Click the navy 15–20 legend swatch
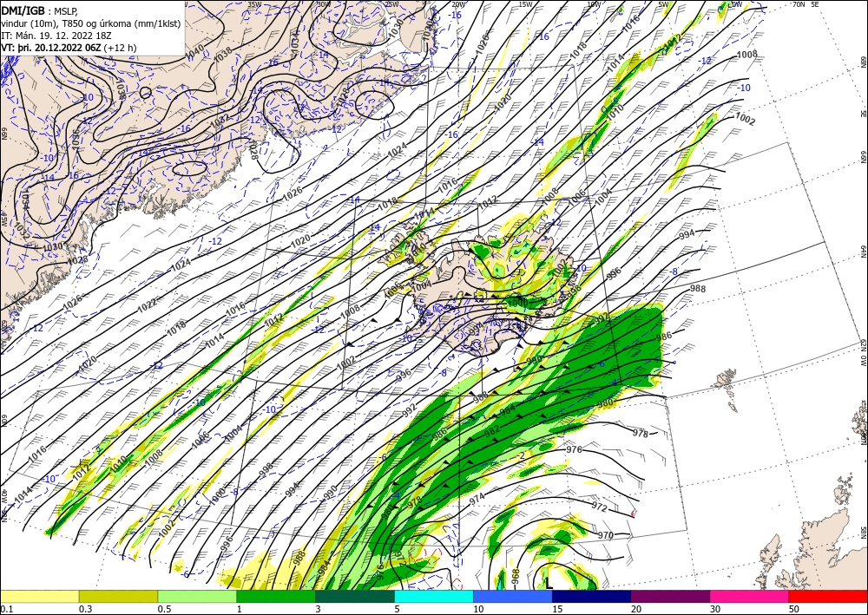The height and width of the screenshot is (615, 868). coord(592,596)
